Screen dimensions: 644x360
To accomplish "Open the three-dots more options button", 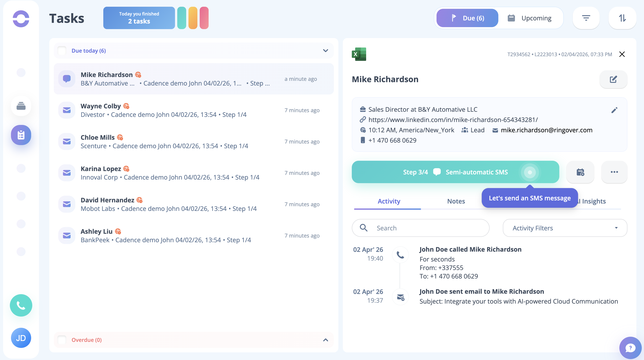I will coord(614,172).
